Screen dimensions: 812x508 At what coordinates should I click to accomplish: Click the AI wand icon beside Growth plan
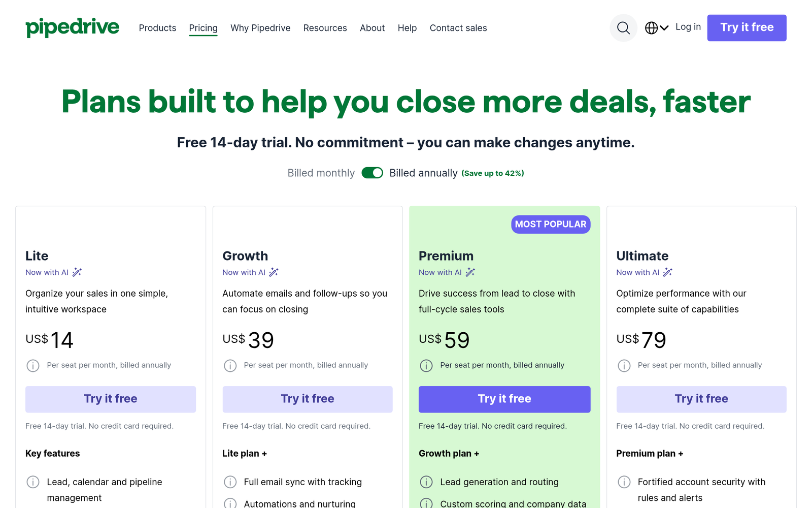click(274, 272)
